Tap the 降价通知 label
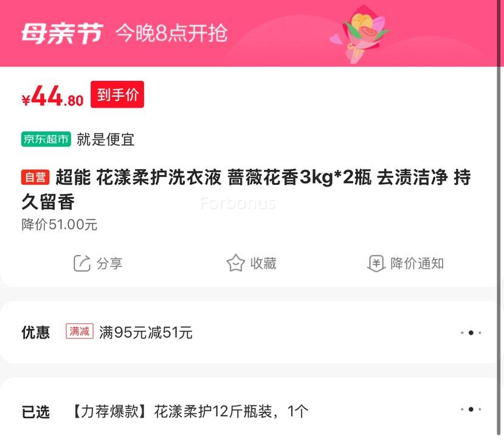The width and height of the screenshot is (504, 445). tap(417, 263)
